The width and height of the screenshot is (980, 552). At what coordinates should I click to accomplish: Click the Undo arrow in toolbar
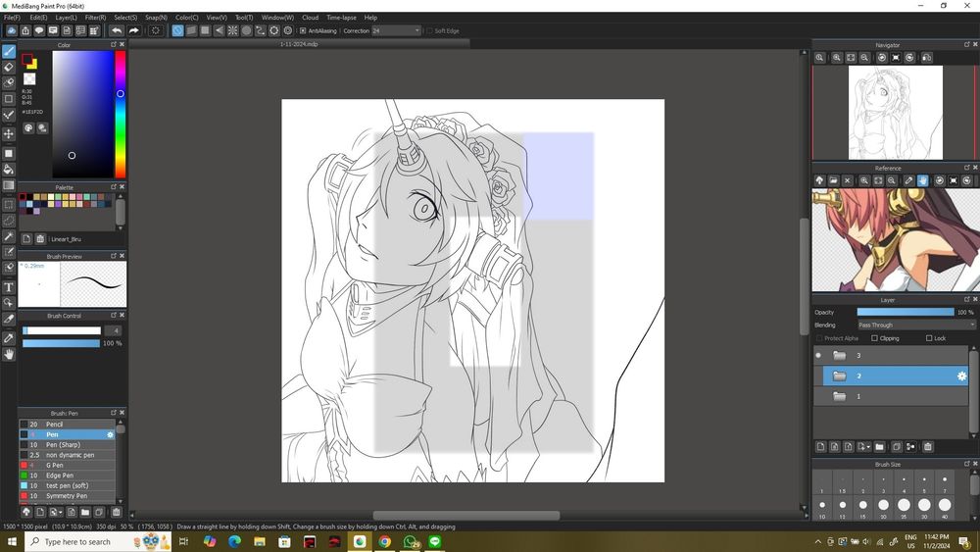117,30
